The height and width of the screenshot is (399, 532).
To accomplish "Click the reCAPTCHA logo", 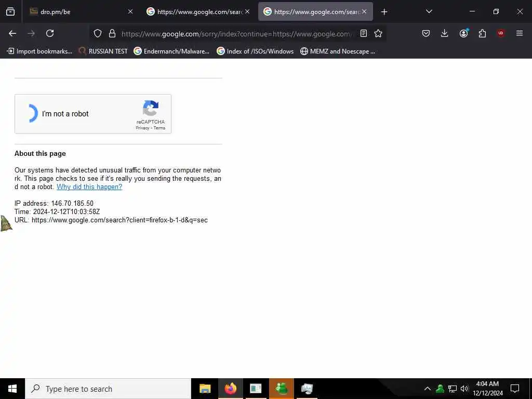I will (x=151, y=108).
